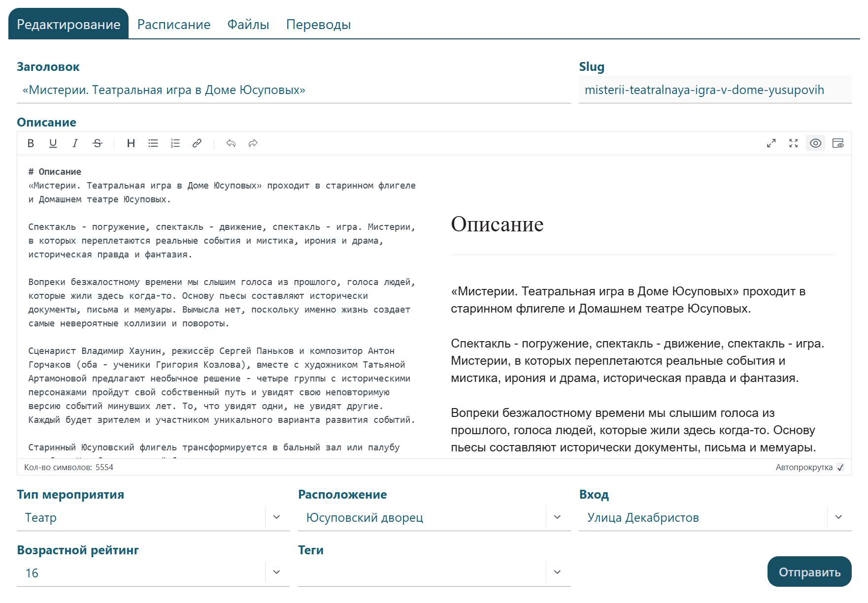Switch to the Расписание tab
This screenshot has width=868, height=603.
pos(174,25)
